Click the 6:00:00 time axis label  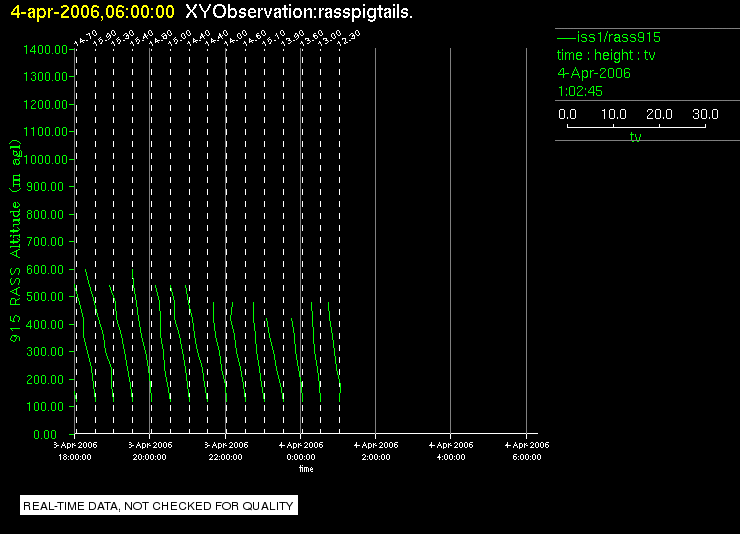point(527,457)
